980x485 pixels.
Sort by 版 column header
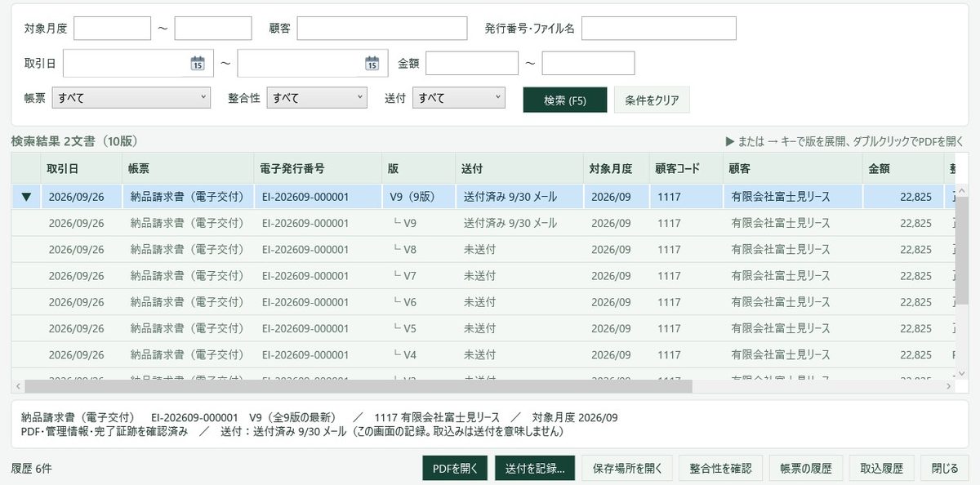pos(418,169)
